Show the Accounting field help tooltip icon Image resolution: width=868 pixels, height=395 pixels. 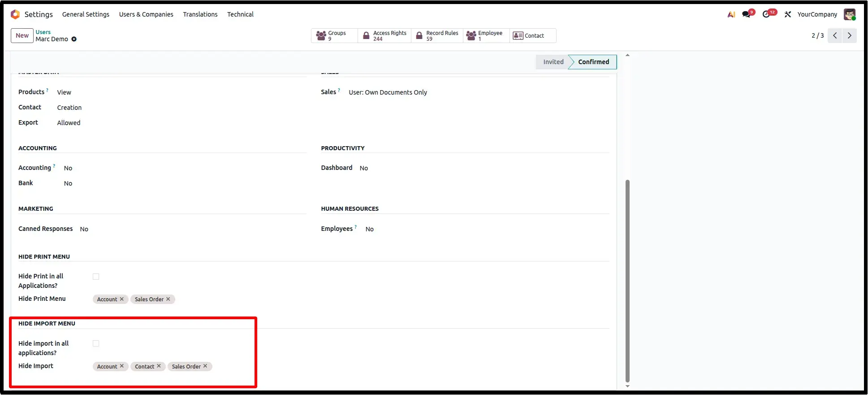click(54, 166)
